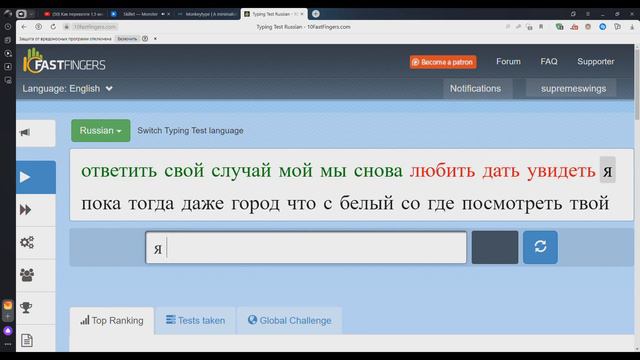The image size is (640, 360).
Task: Click the Включить button in protection bar
Action: pyautogui.click(x=127, y=38)
